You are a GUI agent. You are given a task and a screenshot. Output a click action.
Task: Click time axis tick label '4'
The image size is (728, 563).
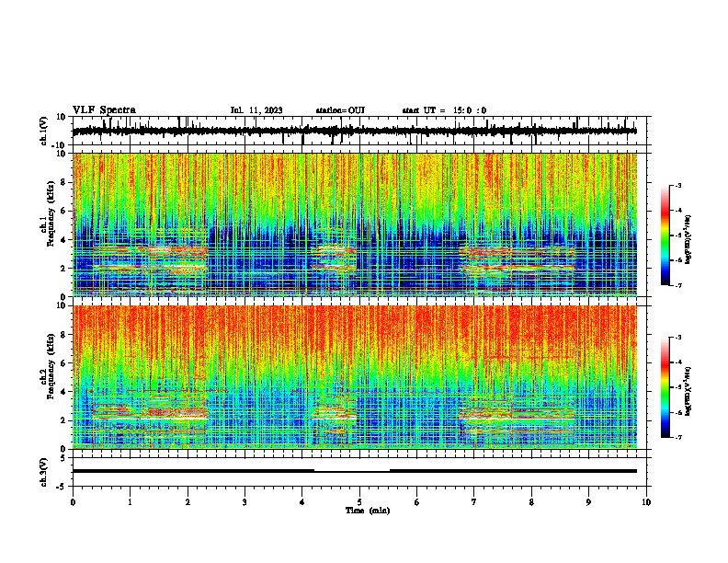(x=302, y=502)
